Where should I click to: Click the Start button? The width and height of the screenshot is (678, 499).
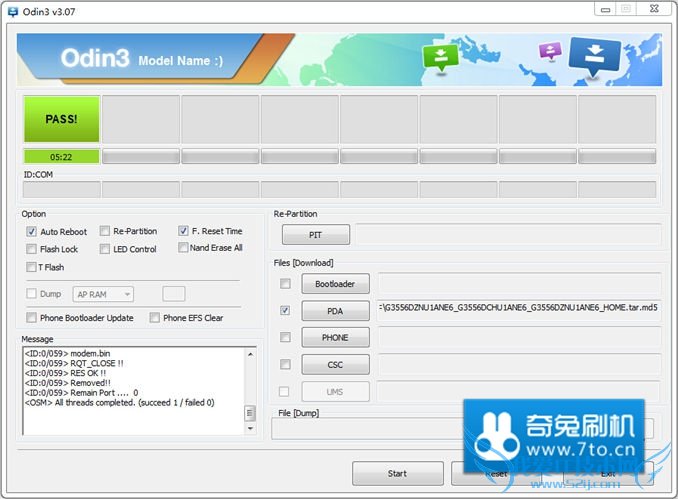pyautogui.click(x=397, y=473)
